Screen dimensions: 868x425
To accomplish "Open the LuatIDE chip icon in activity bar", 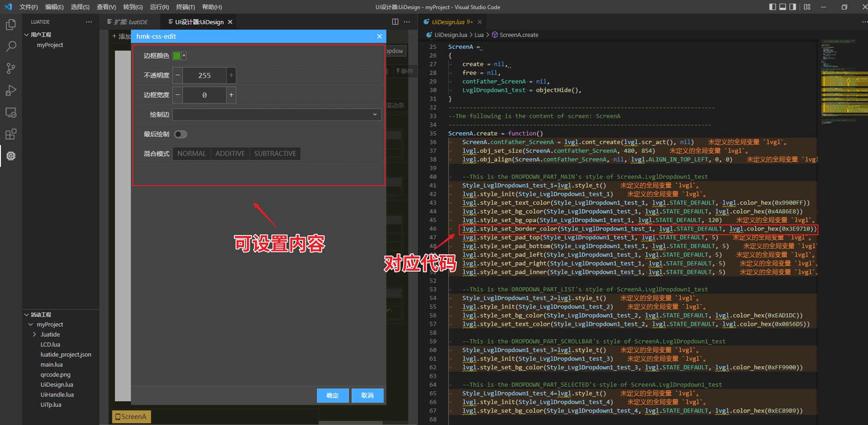I will coord(11,156).
